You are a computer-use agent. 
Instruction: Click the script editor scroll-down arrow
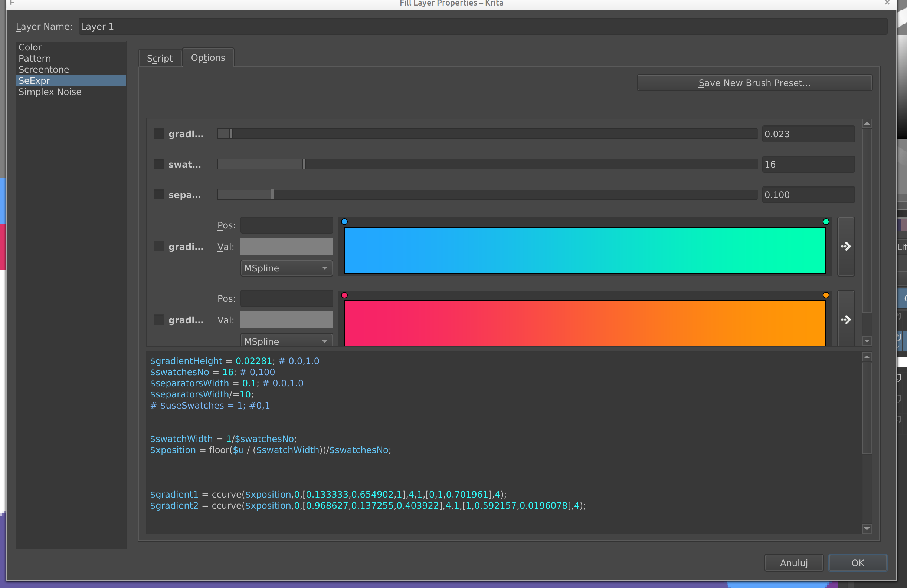tap(867, 528)
